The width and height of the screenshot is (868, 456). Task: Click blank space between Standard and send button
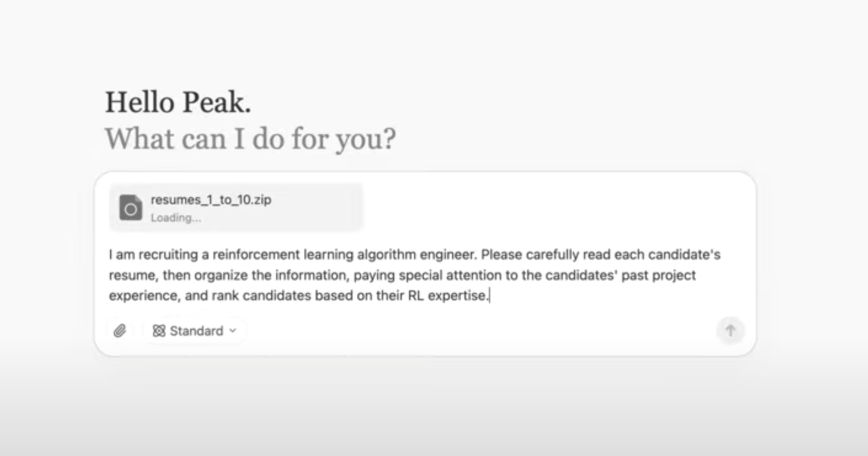coord(480,331)
